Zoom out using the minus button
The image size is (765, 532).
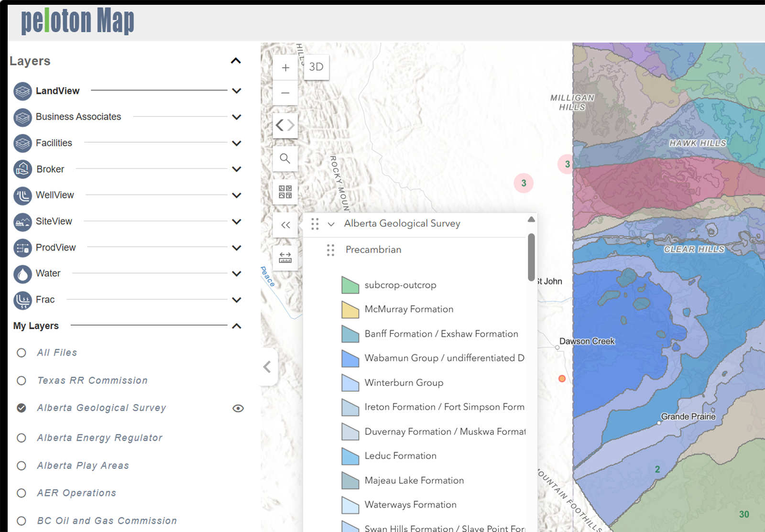coord(285,92)
